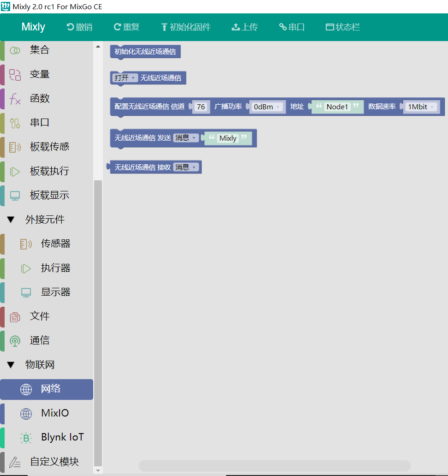Click the 重复 redo button
448x476 pixels.
127,27
